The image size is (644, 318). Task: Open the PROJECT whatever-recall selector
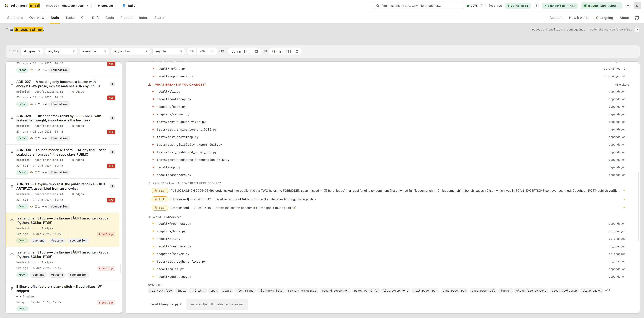[67, 6]
